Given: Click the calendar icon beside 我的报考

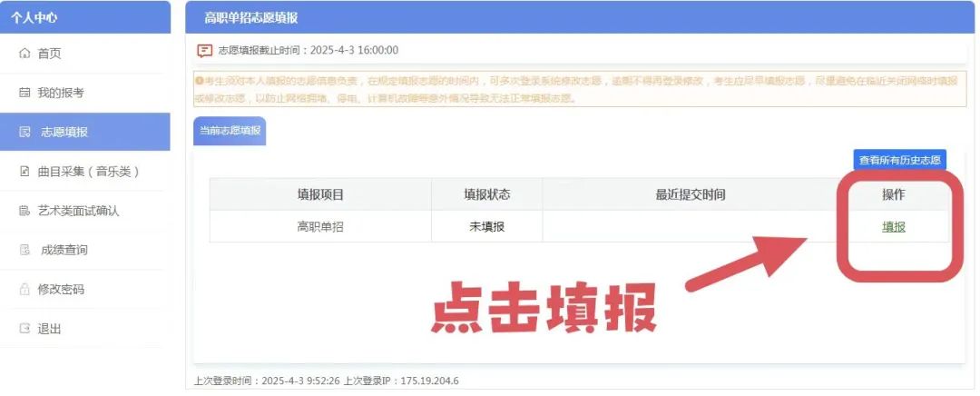Looking at the screenshot, I should (24, 93).
